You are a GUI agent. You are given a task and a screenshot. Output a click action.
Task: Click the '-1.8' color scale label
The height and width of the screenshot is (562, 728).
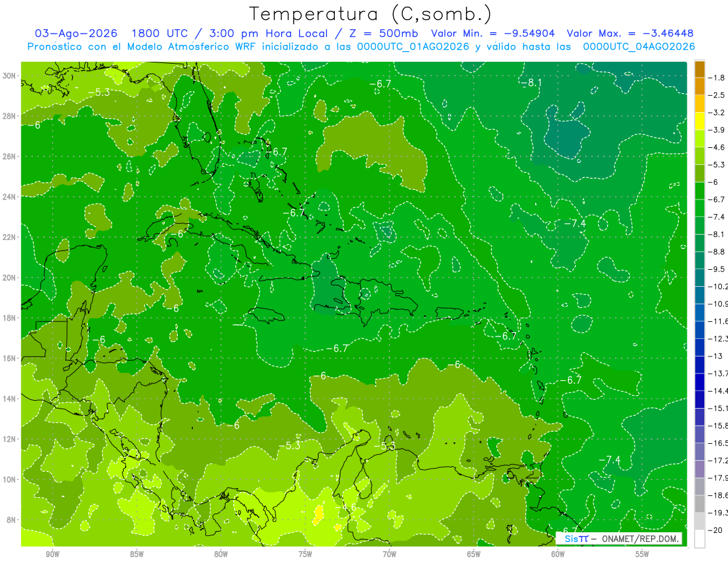tap(718, 78)
